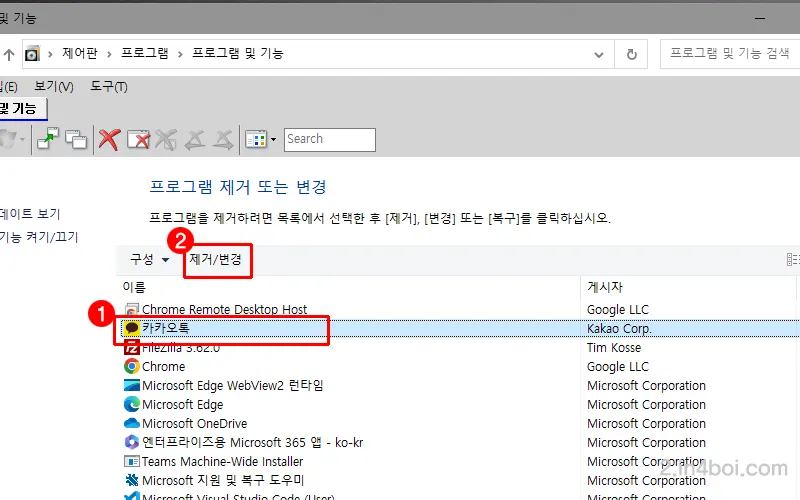Screen dimensions: 800x500
Task: Click the Edge WebView2 icon
Action: pos(132,385)
